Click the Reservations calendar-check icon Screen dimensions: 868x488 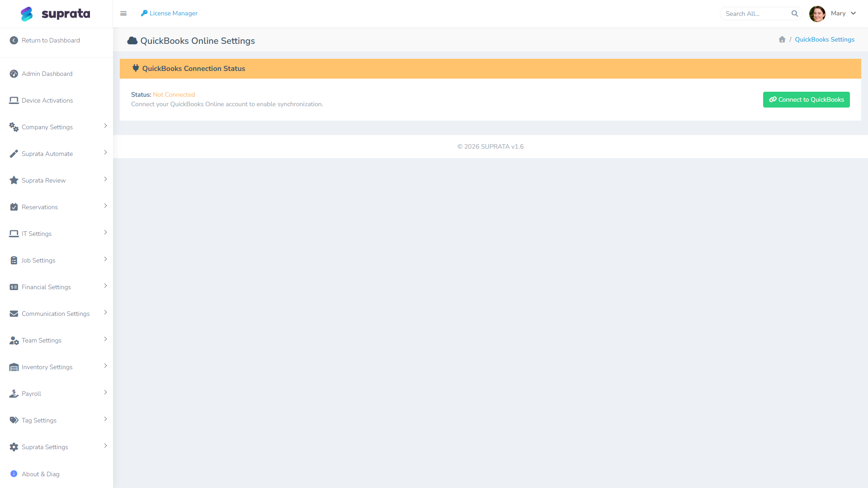coord(14,207)
